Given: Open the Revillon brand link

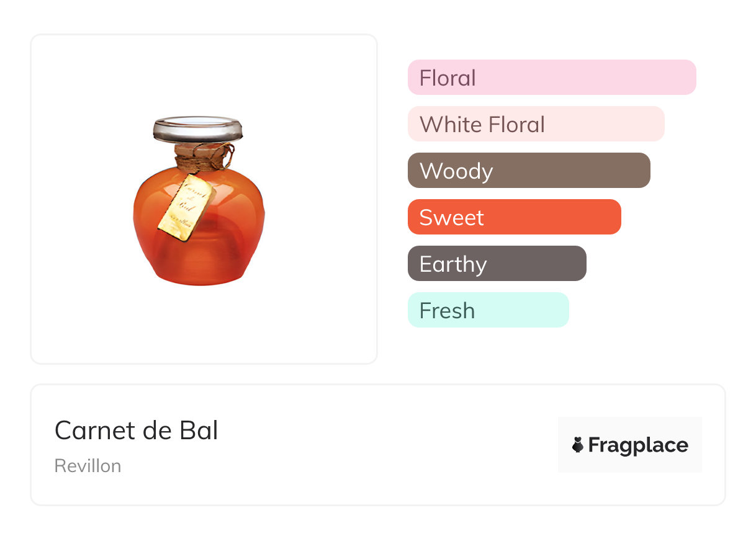Looking at the screenshot, I should (88, 466).
